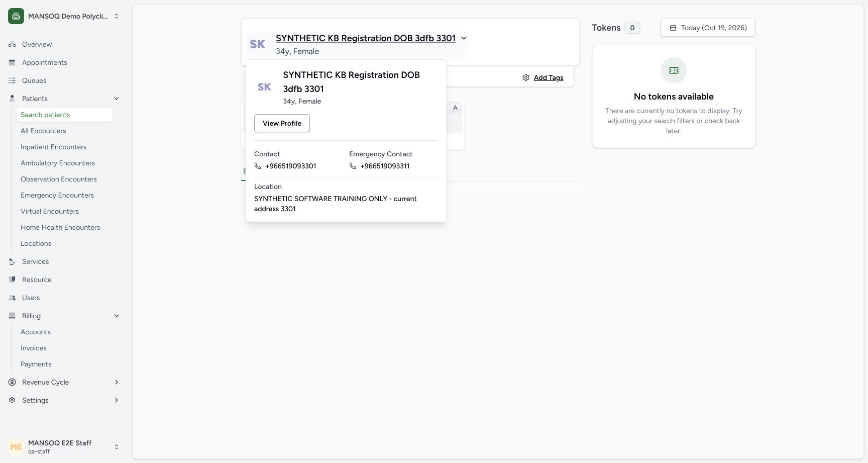Collapse the Patients menu chevron

(117, 99)
